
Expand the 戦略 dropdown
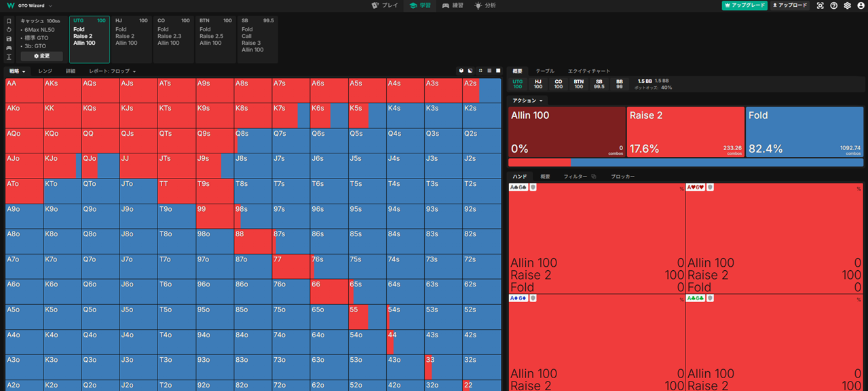click(18, 71)
